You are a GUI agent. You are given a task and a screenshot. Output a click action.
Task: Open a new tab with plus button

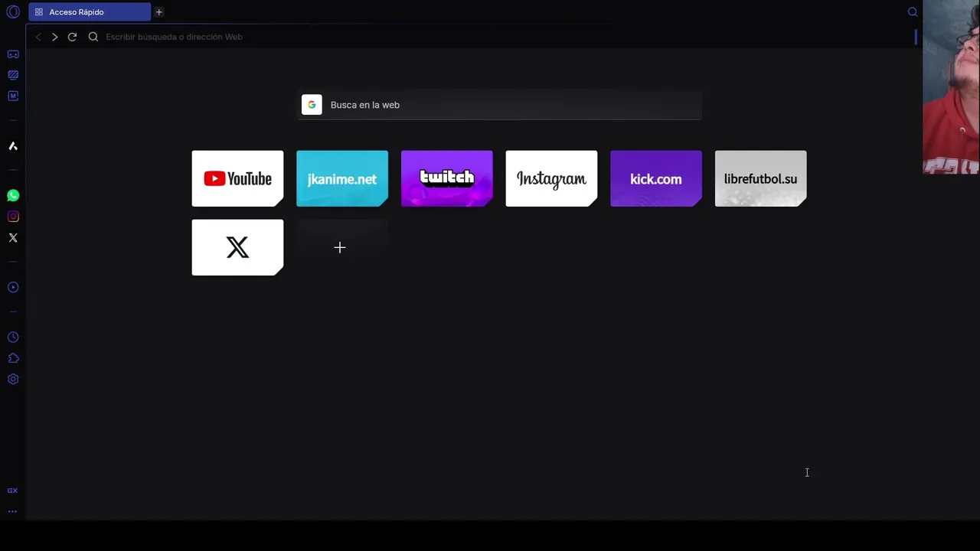pyautogui.click(x=158, y=12)
